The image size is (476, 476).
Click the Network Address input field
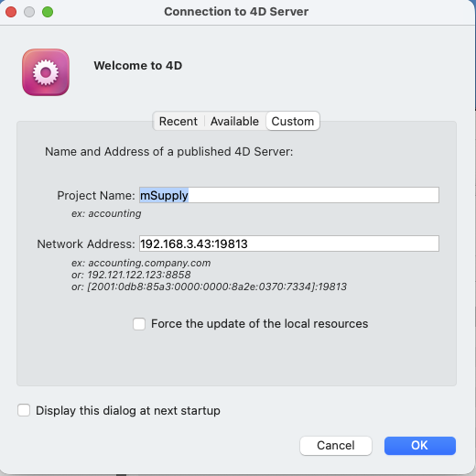tap(289, 243)
